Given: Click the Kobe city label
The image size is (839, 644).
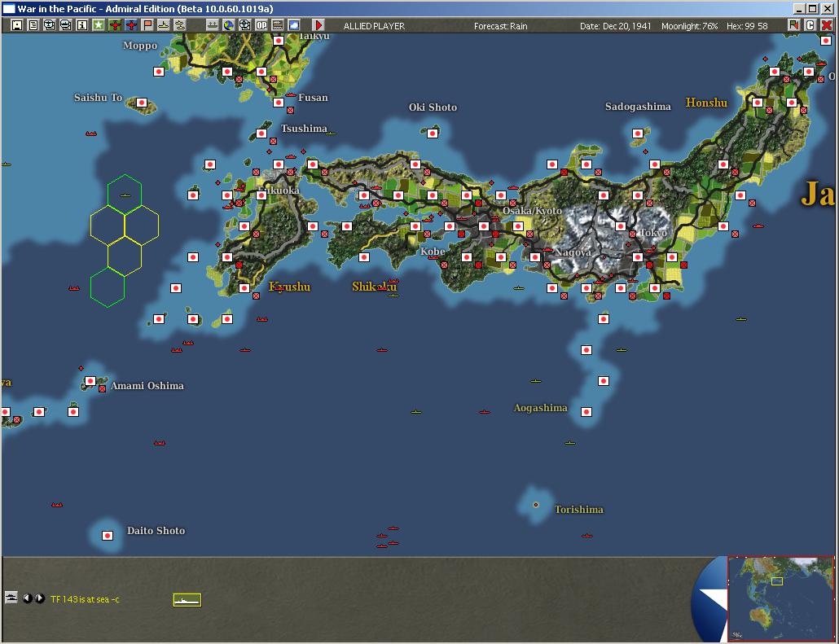Looking at the screenshot, I should [x=433, y=252].
